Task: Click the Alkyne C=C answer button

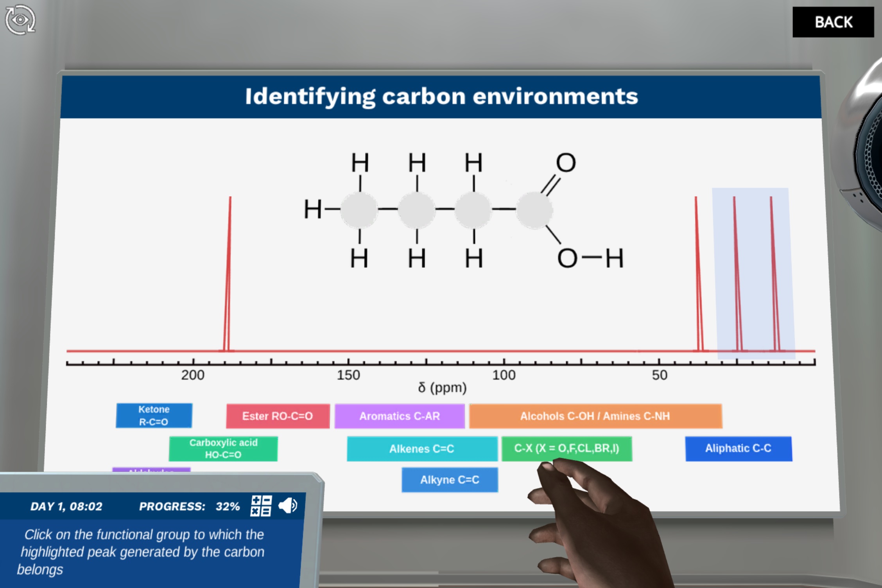Action: click(450, 480)
